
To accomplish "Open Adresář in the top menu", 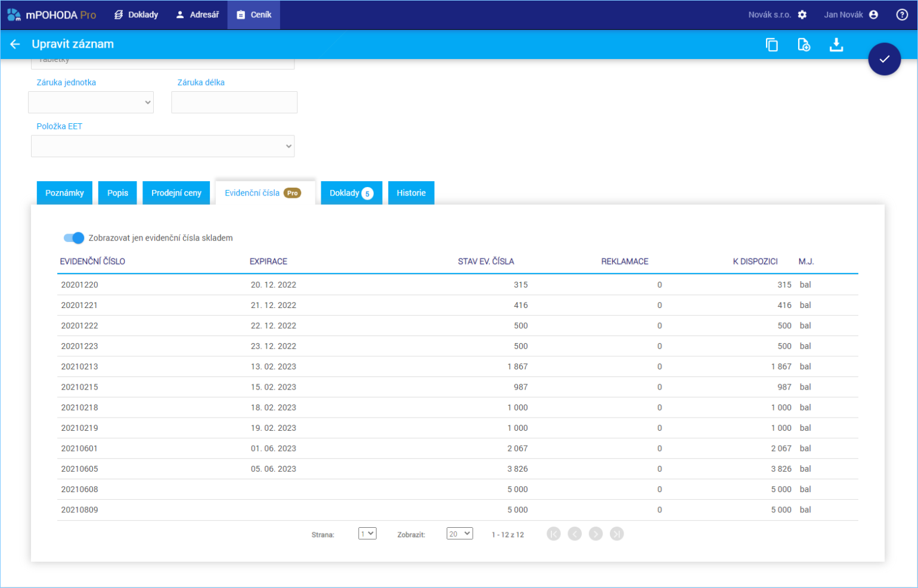I will [x=197, y=15].
